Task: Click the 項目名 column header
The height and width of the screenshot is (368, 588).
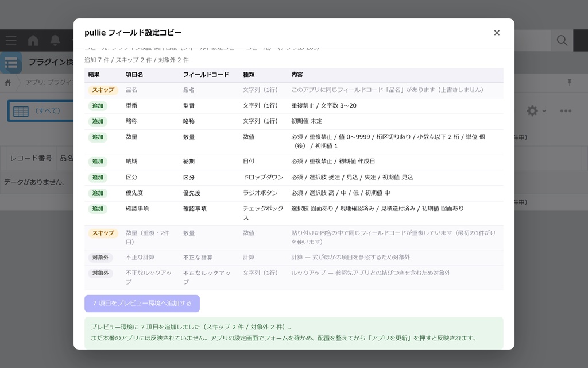Action: [134, 75]
